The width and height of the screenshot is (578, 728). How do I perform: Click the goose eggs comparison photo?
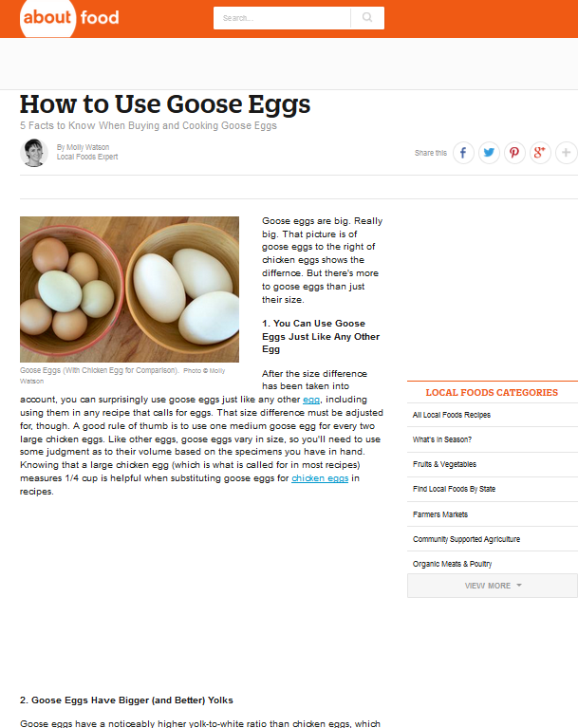tap(129, 289)
